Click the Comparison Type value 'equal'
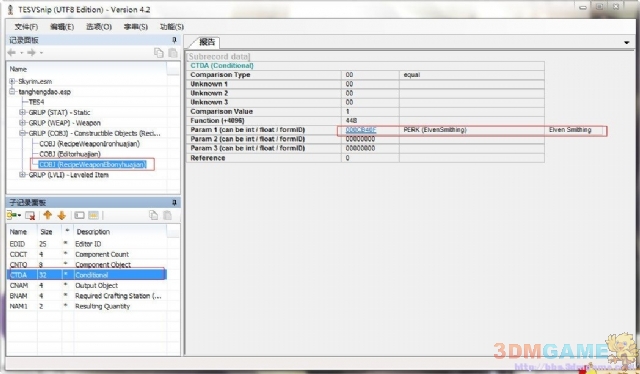This screenshot has width=640, height=374. click(x=411, y=75)
